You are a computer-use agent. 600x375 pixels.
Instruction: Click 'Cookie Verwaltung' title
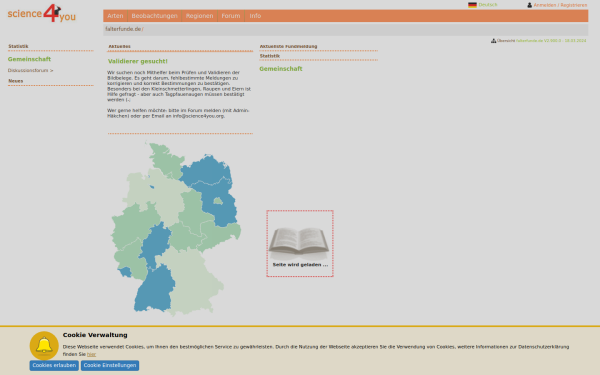[95, 335]
